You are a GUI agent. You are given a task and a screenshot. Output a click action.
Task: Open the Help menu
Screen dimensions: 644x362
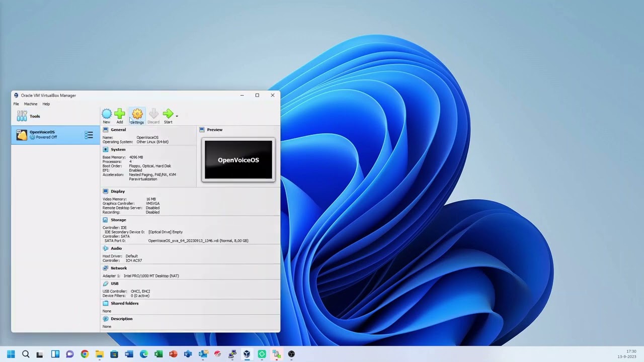point(46,104)
